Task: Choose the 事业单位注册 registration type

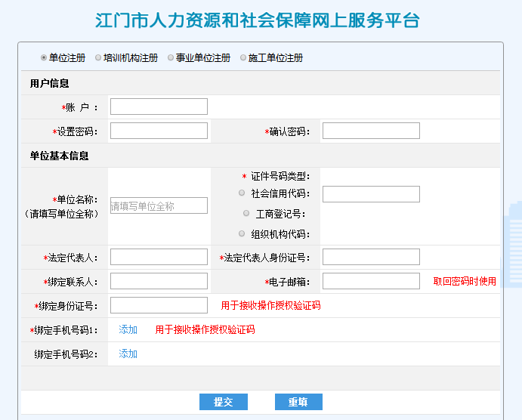Action: (x=171, y=57)
